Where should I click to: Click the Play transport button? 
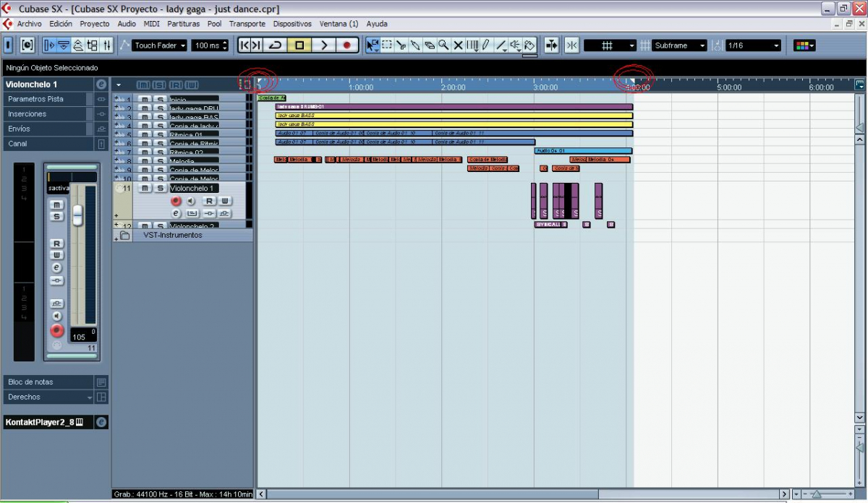tap(323, 45)
